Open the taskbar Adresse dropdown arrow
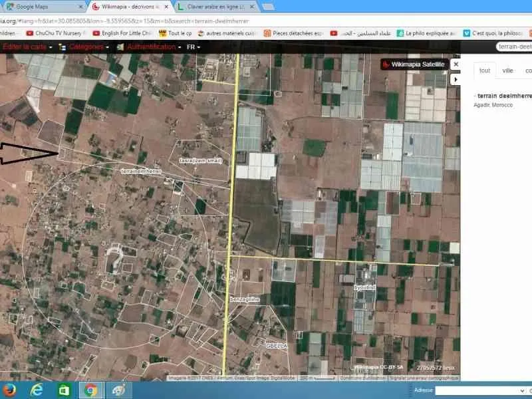Image resolution: width=532 pixels, height=399 pixels. 522,390
